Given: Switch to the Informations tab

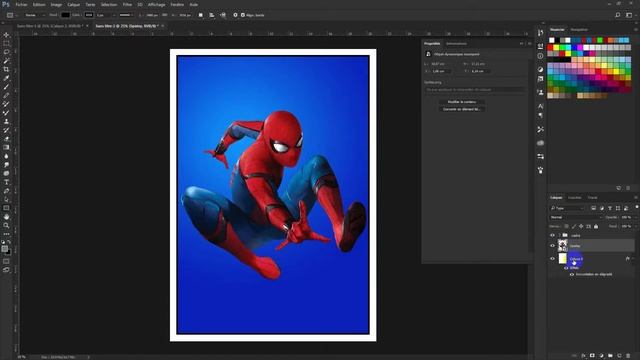Looking at the screenshot, I should 456,44.
